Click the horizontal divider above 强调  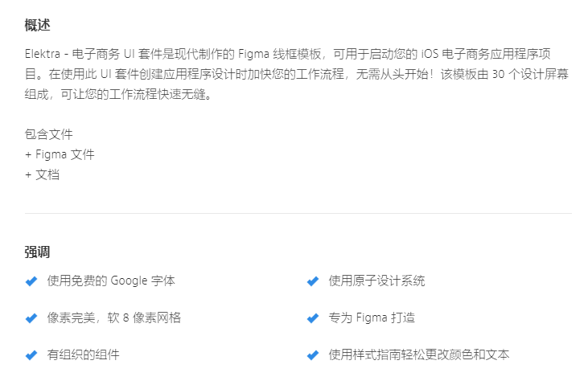(298, 214)
